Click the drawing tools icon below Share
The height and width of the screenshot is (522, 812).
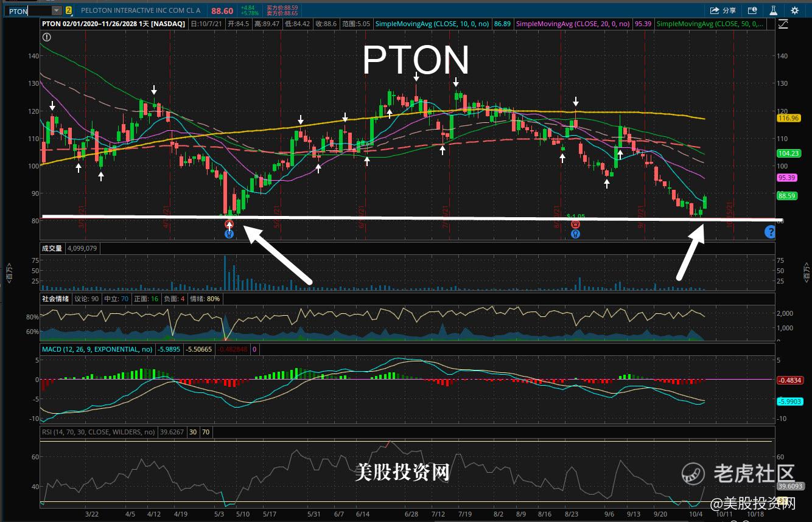[x=783, y=24]
